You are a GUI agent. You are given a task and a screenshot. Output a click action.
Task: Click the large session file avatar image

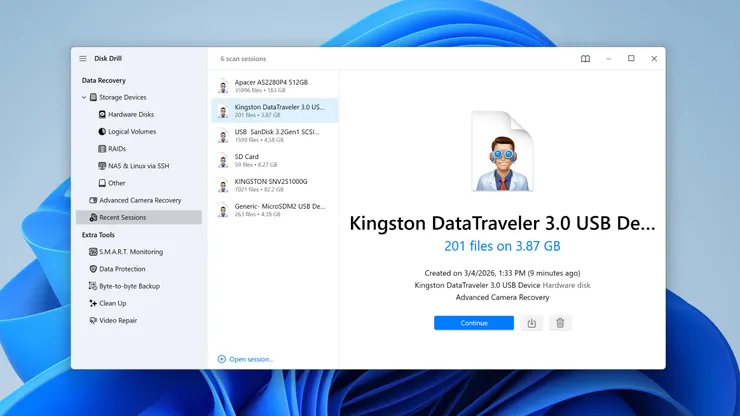click(x=502, y=151)
